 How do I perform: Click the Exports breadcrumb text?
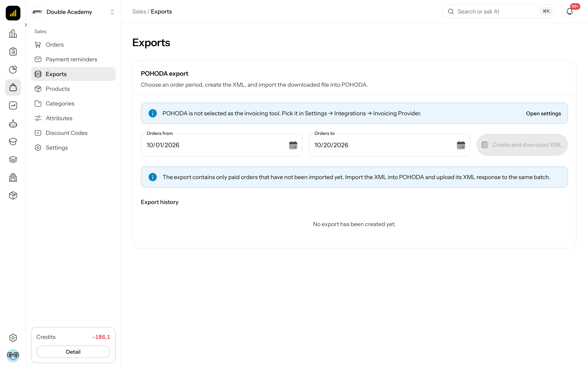[x=161, y=11]
